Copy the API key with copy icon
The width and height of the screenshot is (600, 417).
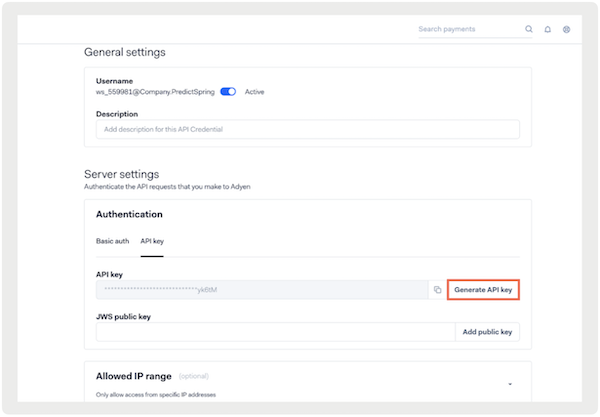(x=437, y=290)
